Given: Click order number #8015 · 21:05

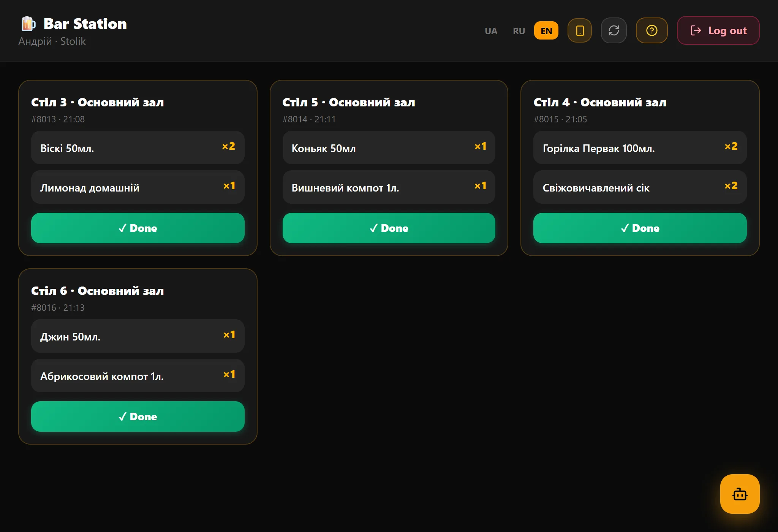Looking at the screenshot, I should (x=560, y=119).
